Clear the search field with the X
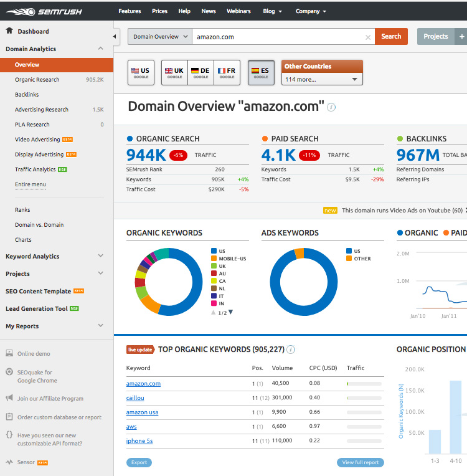This screenshot has height=476, width=467. [368, 37]
